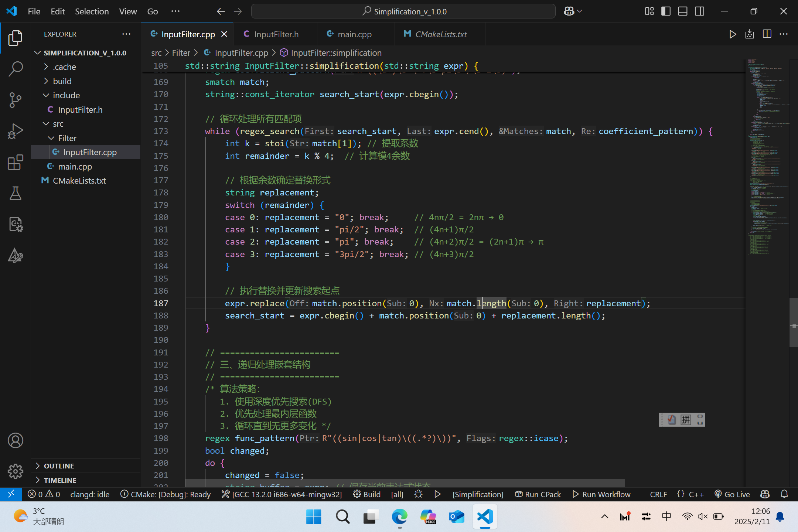The width and height of the screenshot is (798, 532).
Task: Expand the OUTLINE section
Action: (x=59, y=466)
